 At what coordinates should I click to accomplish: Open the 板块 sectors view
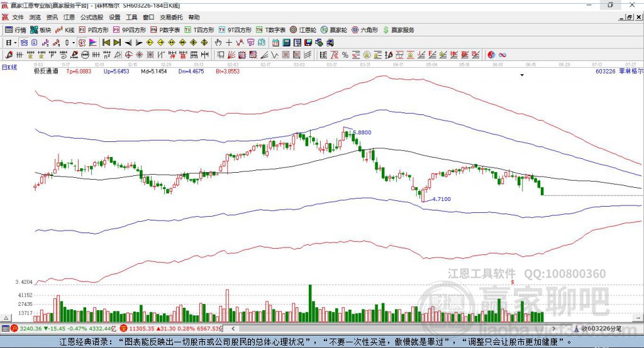[41, 30]
